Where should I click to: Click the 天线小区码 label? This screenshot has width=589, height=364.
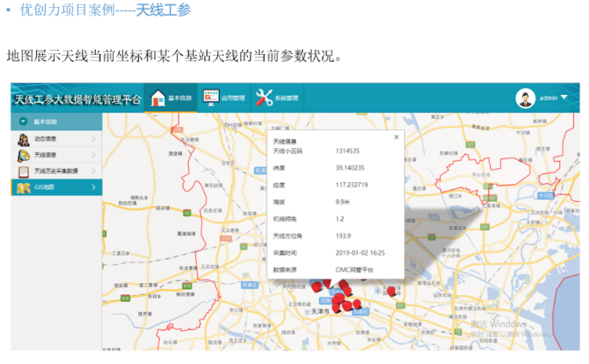click(x=287, y=151)
